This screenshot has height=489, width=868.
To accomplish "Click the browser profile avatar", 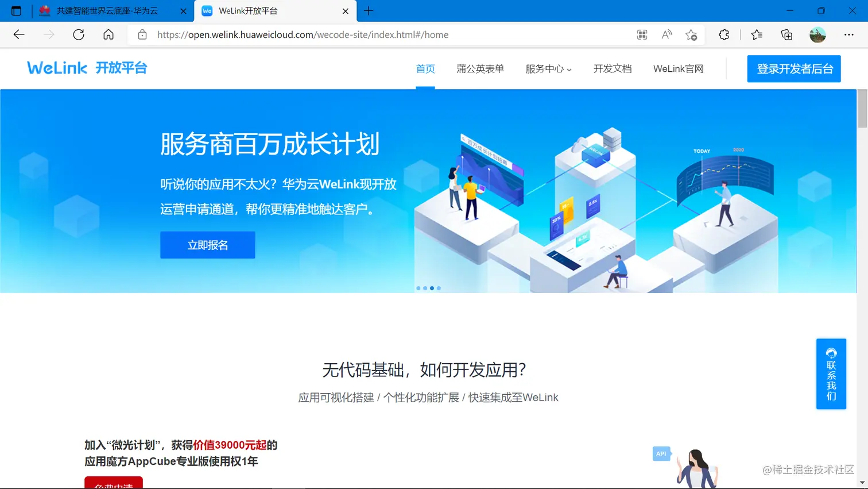I will [817, 34].
